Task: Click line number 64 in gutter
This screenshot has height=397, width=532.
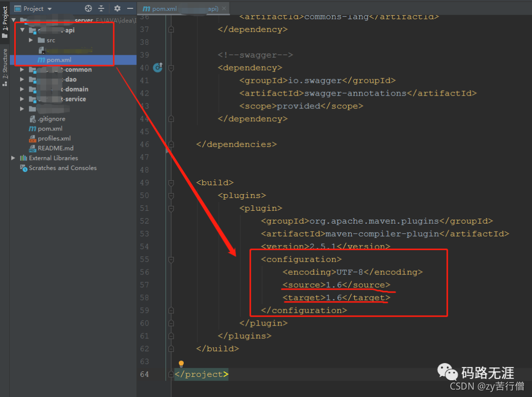Action: (144, 374)
